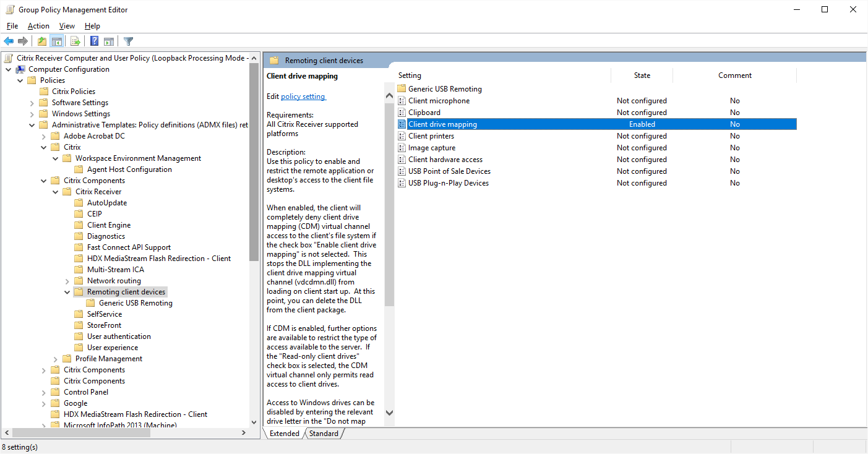This screenshot has width=868, height=454.
Task: Collapse the Computer Configuration node
Action: click(x=9, y=69)
